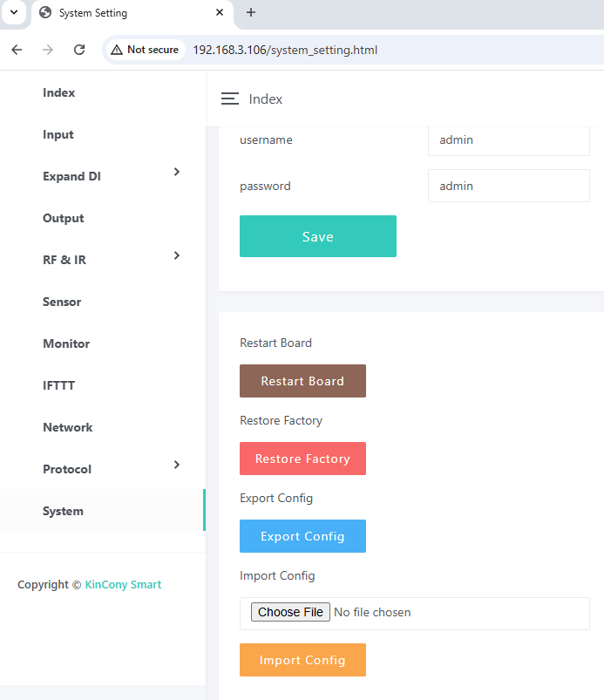This screenshot has width=604, height=700.
Task: Click the address bar URL
Action: click(285, 50)
